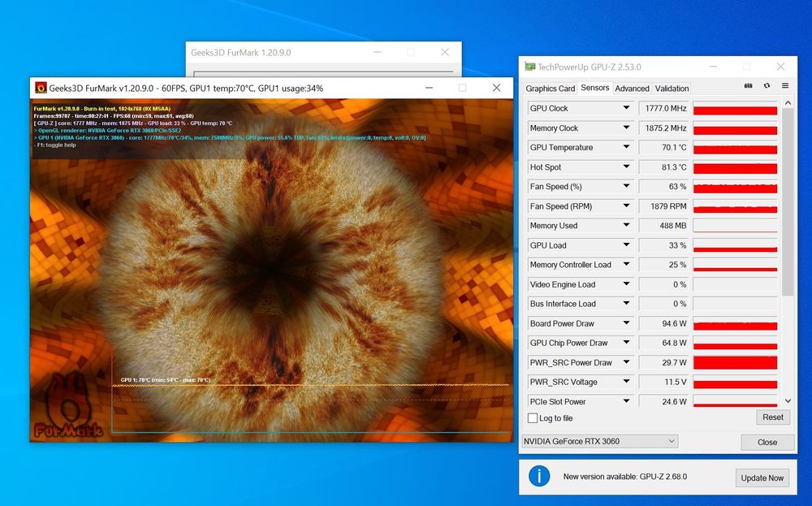Screen dimensions: 812x506
Task: Open the Memory Used dropdown
Action: tap(626, 225)
